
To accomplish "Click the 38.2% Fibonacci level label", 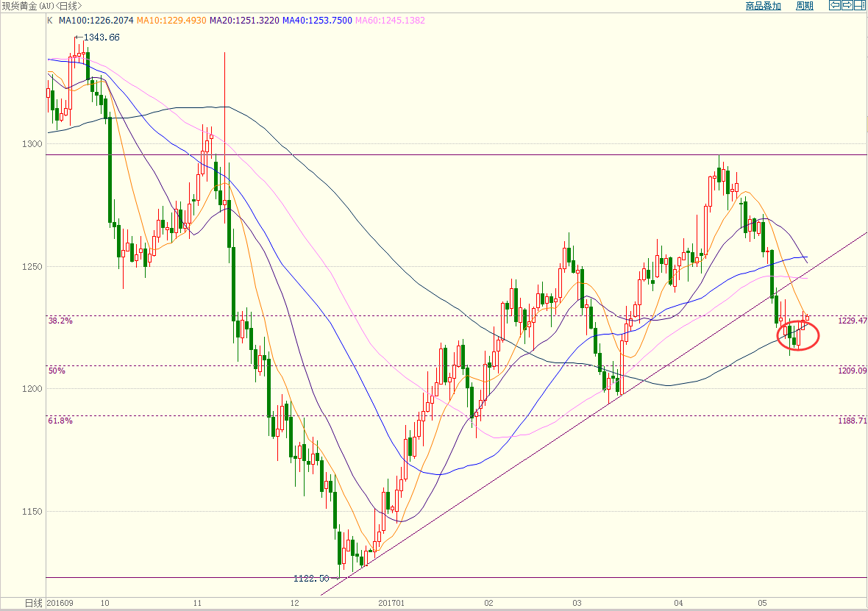I will point(60,321).
